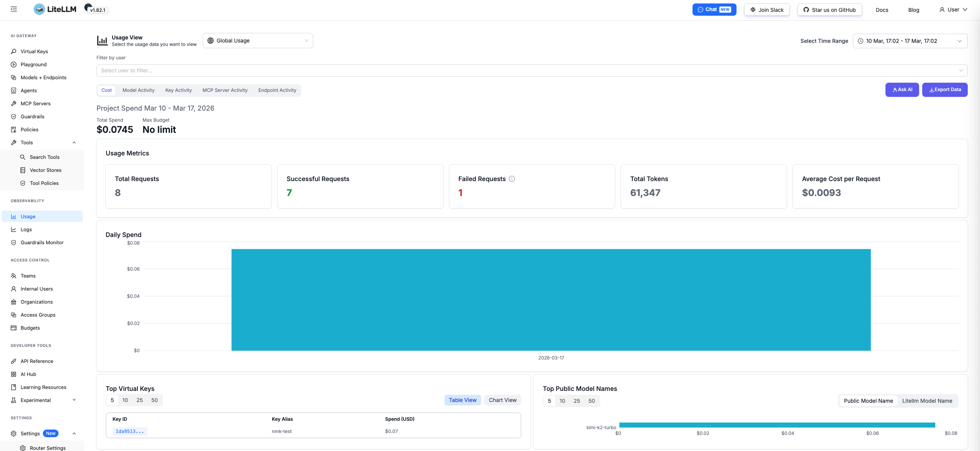Viewport: 980px width, 451px height.
Task: Collapse the Tools sidebar section
Action: [74, 142]
